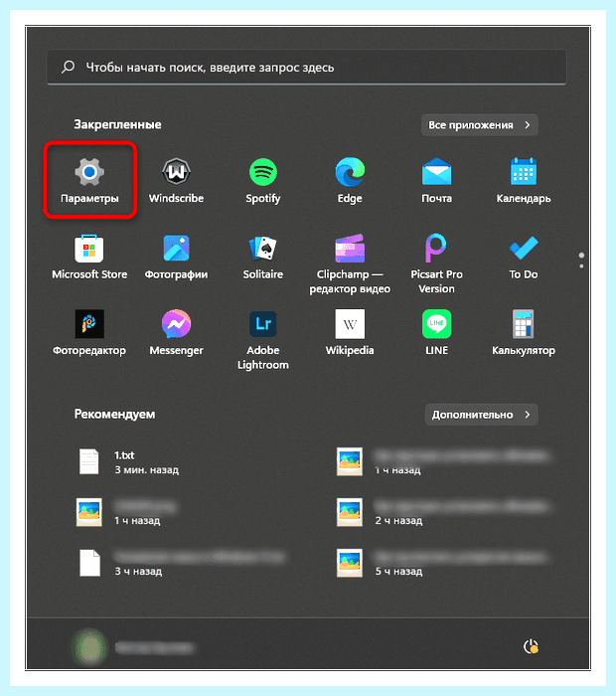Open the Календарь calendar app

524,180
